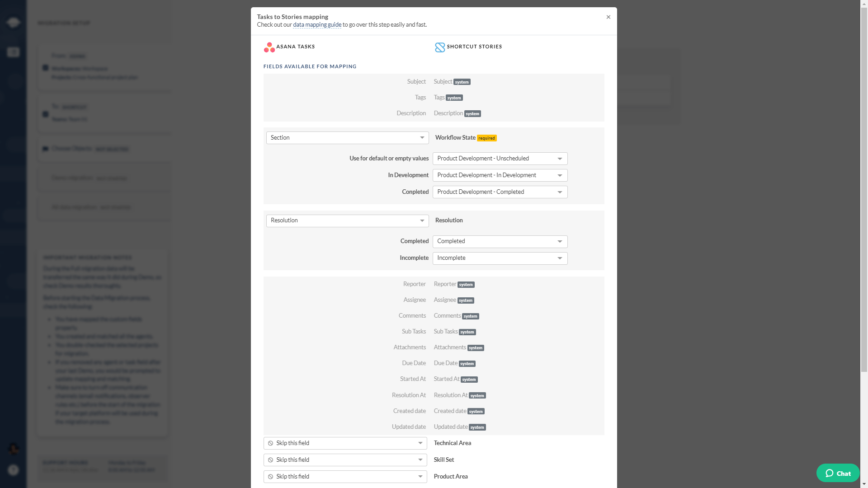Click the Fields Available For Mapping heading
This screenshot has height=488, width=868.
click(310, 66)
